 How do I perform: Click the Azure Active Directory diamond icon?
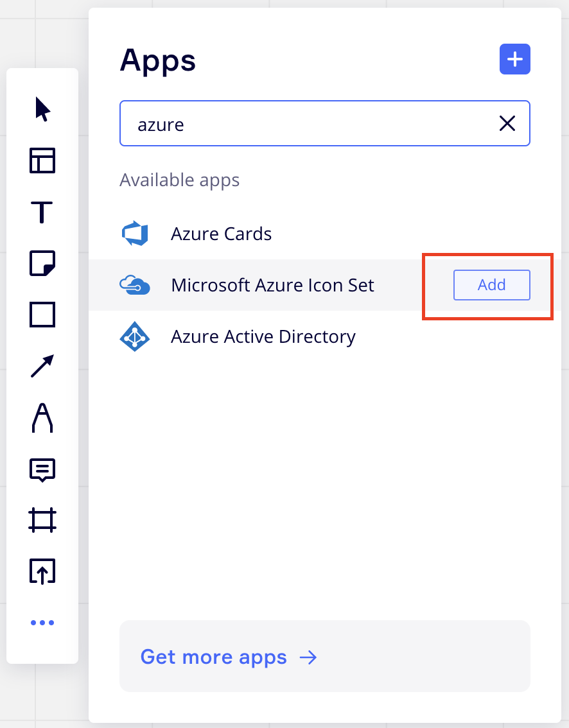[135, 336]
